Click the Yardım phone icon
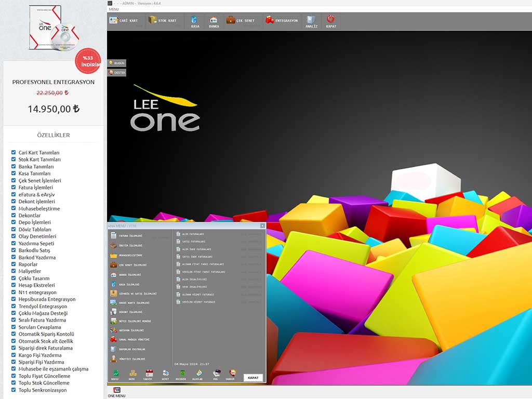 pyautogui.click(x=231, y=375)
